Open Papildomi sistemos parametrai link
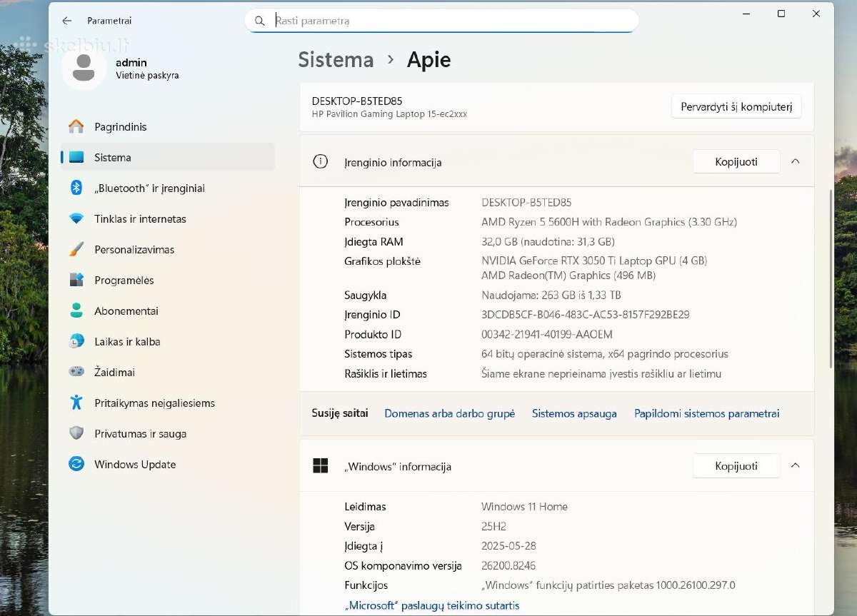Viewport: 857px width, 616px height. tap(707, 413)
